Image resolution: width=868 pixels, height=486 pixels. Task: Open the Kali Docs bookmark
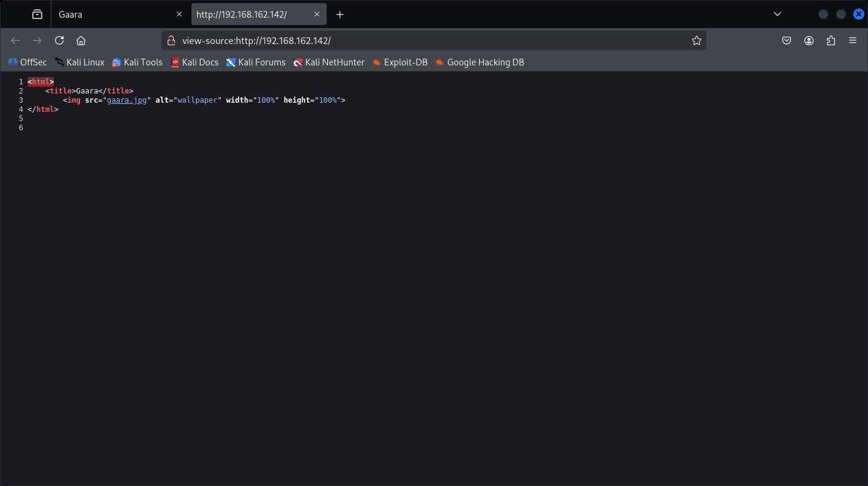195,62
